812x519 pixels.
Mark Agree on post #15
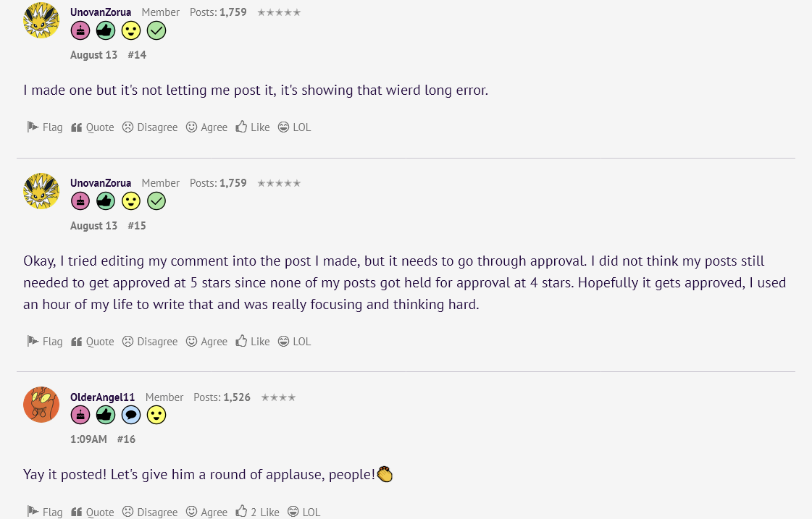[206, 342]
